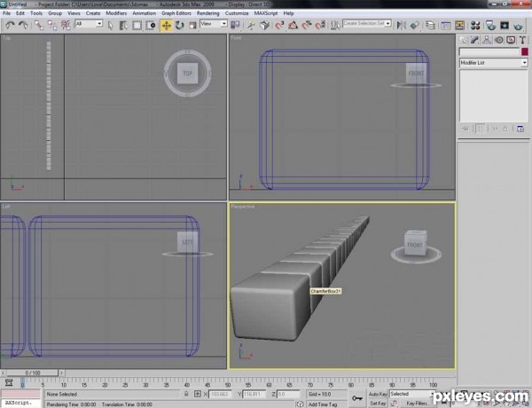The image size is (532, 408).
Task: Click the red object color swatch
Action: (x=525, y=52)
